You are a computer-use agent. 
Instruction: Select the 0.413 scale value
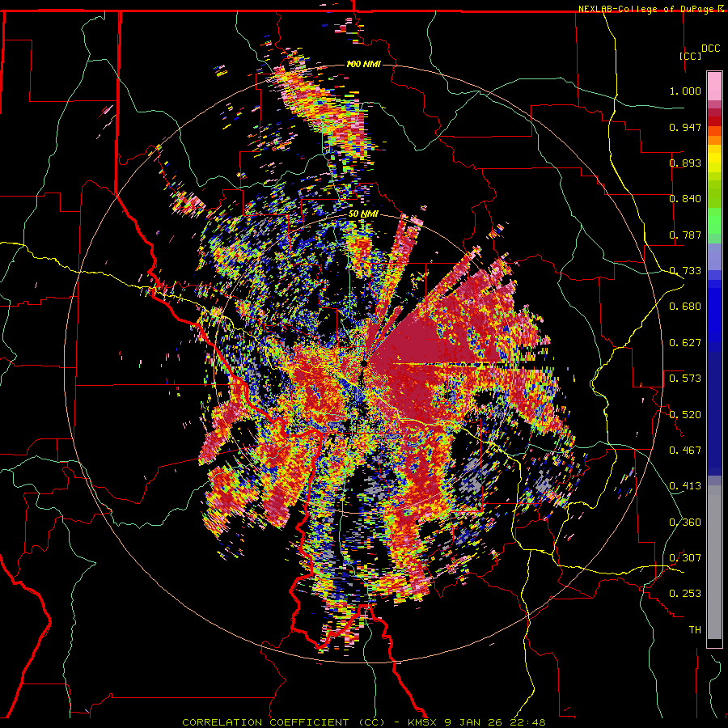coord(685,486)
